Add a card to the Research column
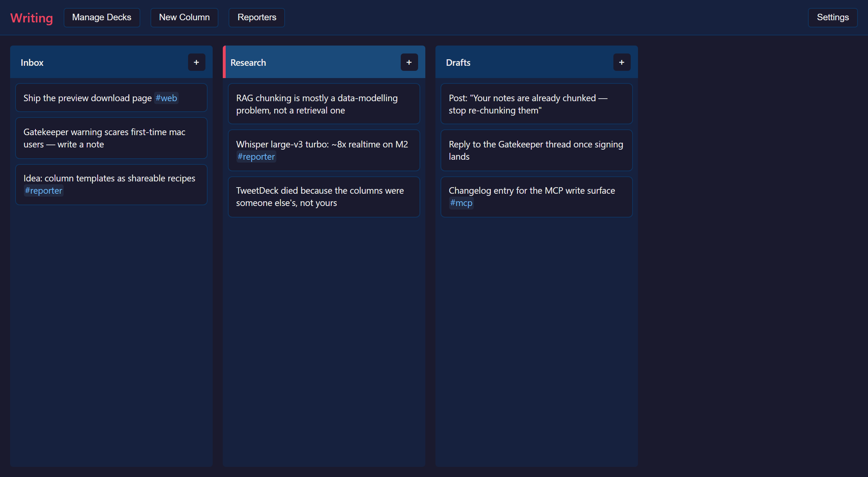This screenshot has width=868, height=477. point(409,62)
